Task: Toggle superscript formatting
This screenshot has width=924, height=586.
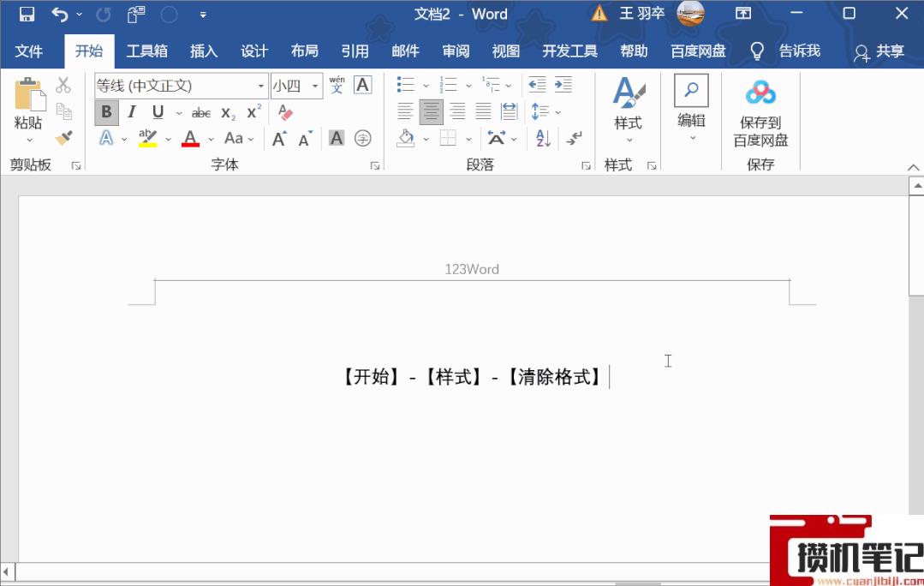Action: click(x=254, y=112)
